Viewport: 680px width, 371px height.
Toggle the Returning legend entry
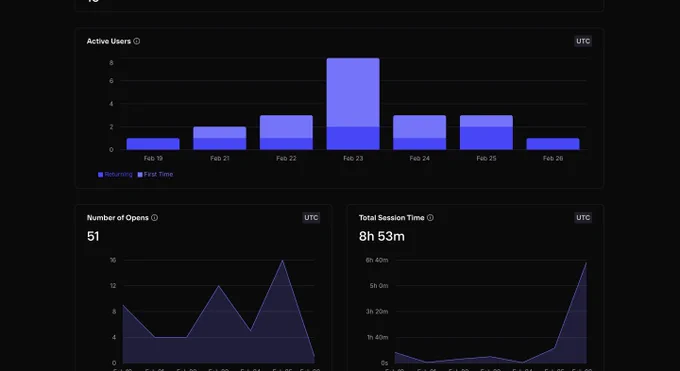[115, 174]
